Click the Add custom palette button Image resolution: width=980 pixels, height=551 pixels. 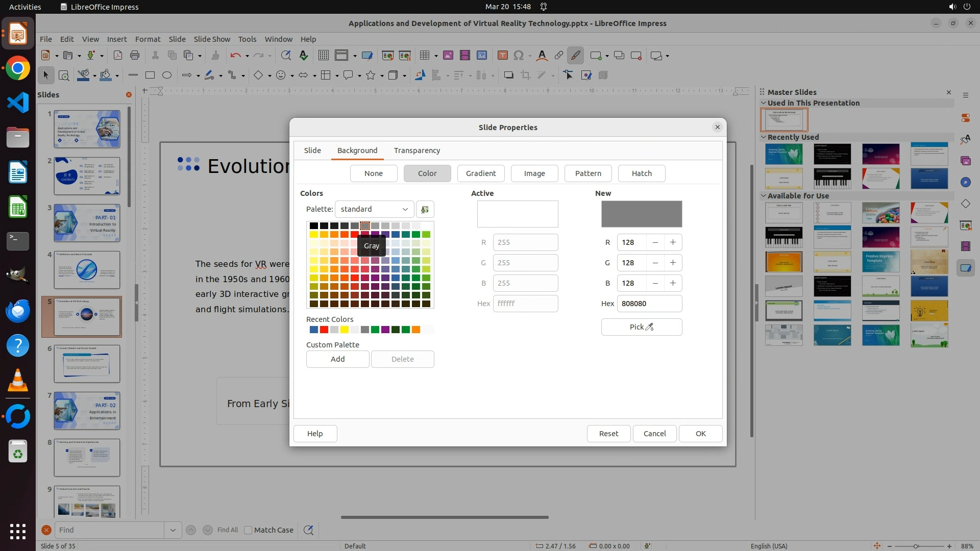click(337, 359)
